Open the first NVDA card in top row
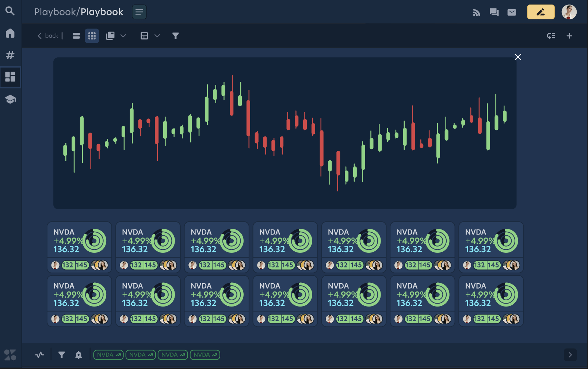The width and height of the screenshot is (588, 369). coord(79,247)
